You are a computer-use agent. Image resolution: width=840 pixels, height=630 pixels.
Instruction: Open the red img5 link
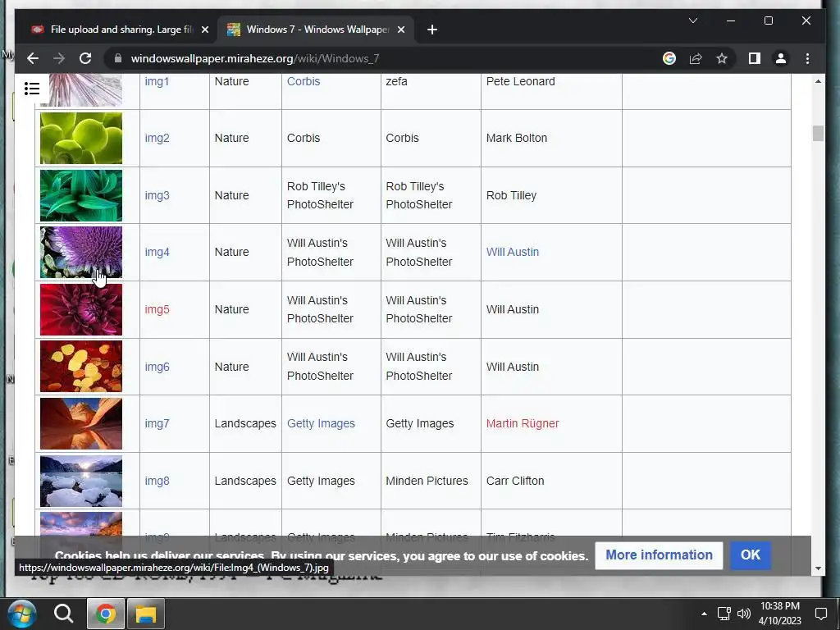tap(157, 309)
